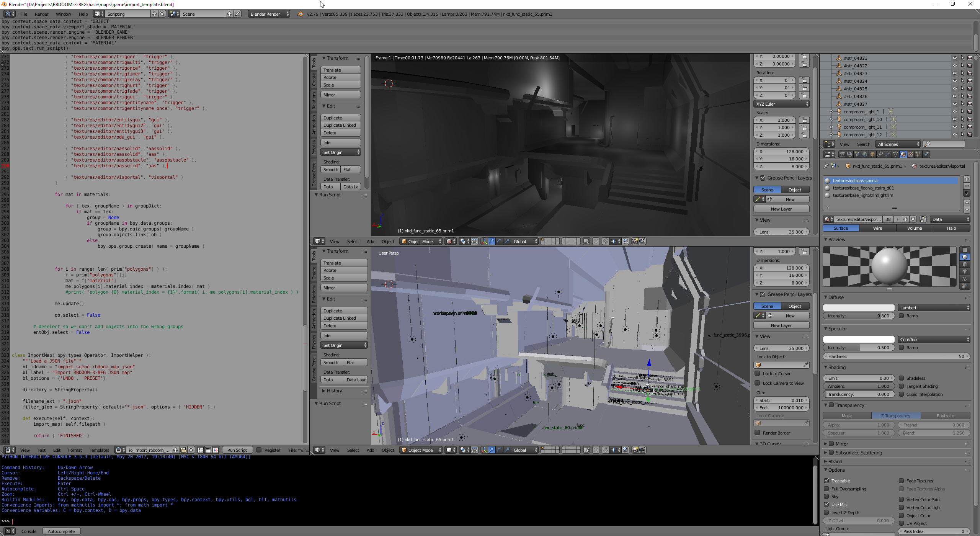Open the Particles properties tab

point(918,154)
